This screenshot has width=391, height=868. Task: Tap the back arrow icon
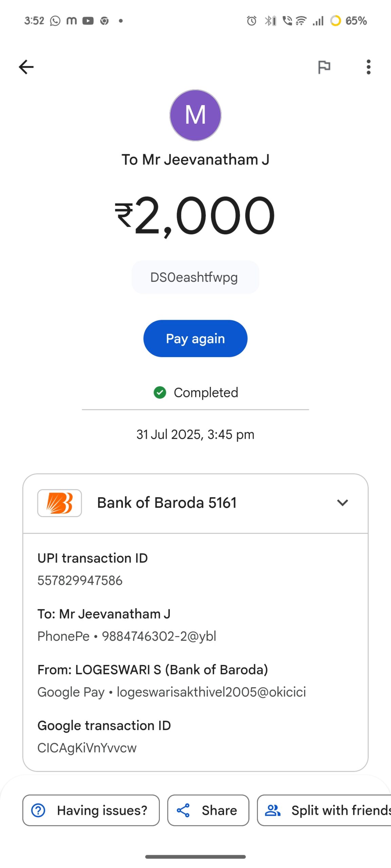click(26, 67)
